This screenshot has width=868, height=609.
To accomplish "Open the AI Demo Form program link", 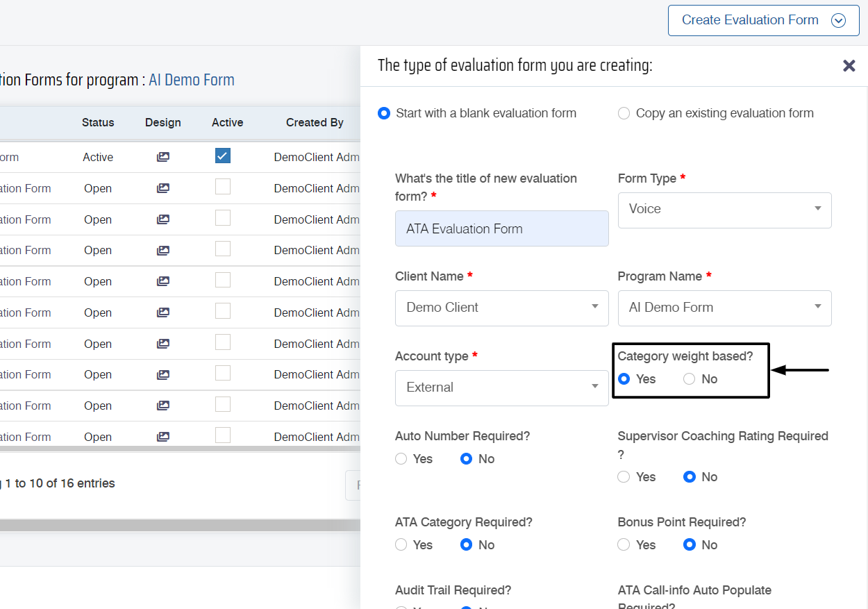I will point(192,80).
